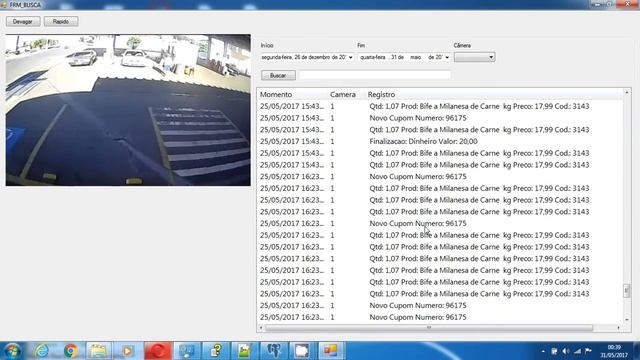Viewport: 640px width, 360px height.
Task: Click the horizontal scrollbar left arrow
Action: pos(261,328)
